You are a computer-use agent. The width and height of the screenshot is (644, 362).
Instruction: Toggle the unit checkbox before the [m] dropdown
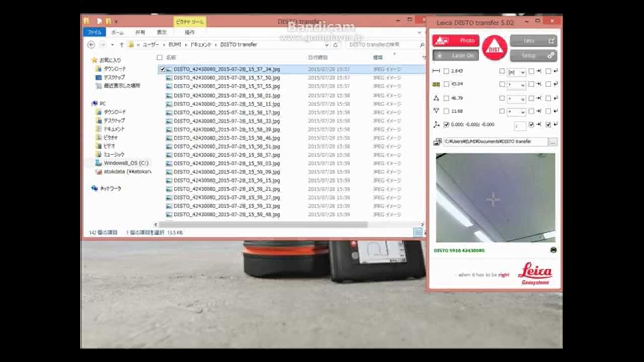(502, 71)
